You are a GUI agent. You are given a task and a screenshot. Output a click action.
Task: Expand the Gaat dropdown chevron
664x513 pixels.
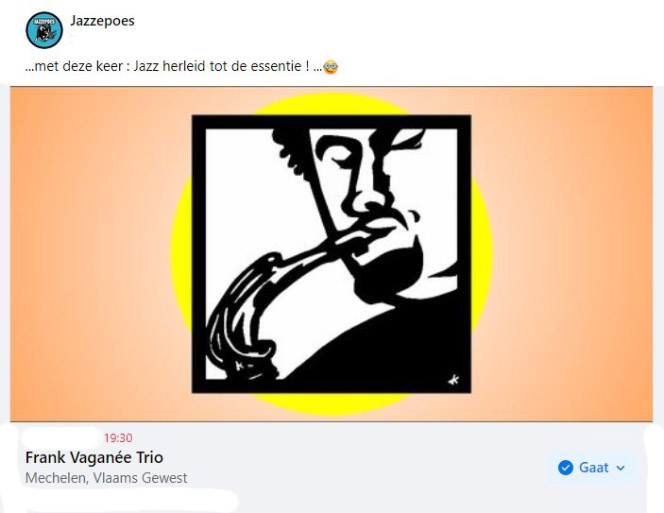click(x=621, y=468)
